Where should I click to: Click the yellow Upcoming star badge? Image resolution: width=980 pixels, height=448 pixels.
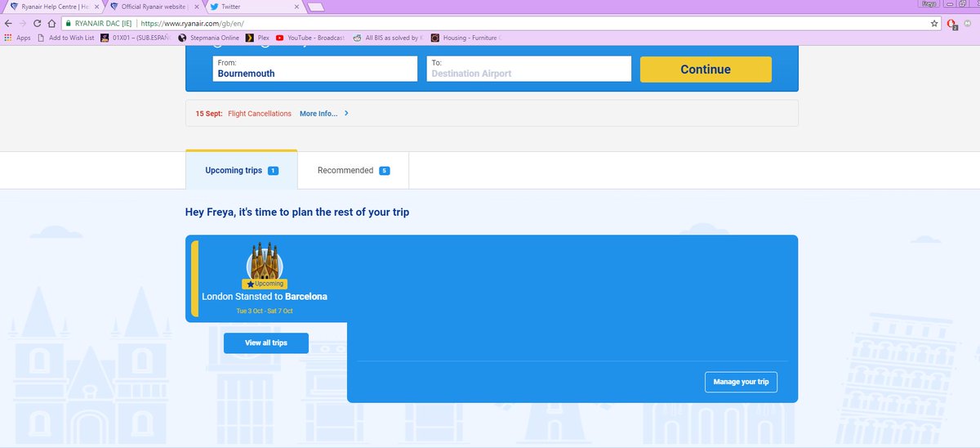pos(264,284)
